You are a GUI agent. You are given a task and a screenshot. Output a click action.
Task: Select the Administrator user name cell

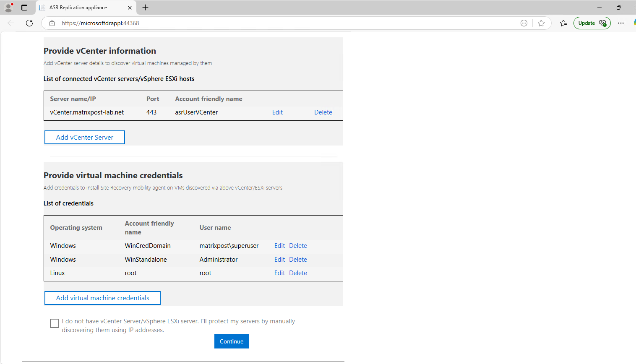pos(219,260)
